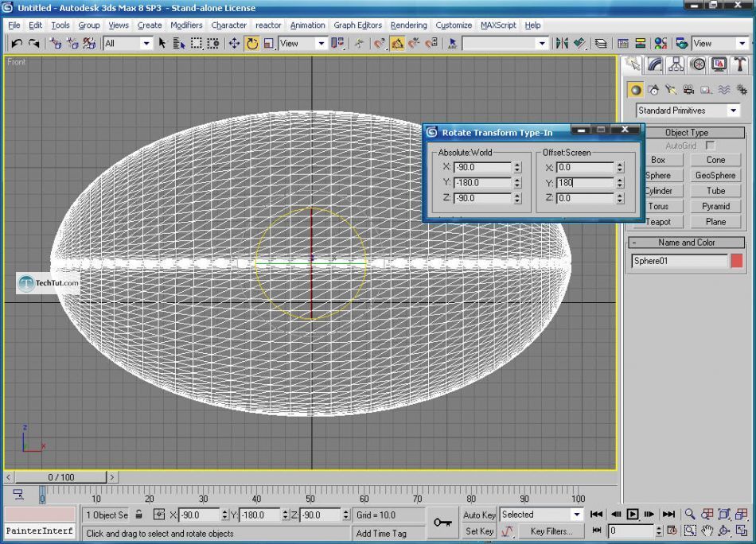This screenshot has height=544, width=756.
Task: Select the Space Warps category icon
Action: tap(723, 90)
